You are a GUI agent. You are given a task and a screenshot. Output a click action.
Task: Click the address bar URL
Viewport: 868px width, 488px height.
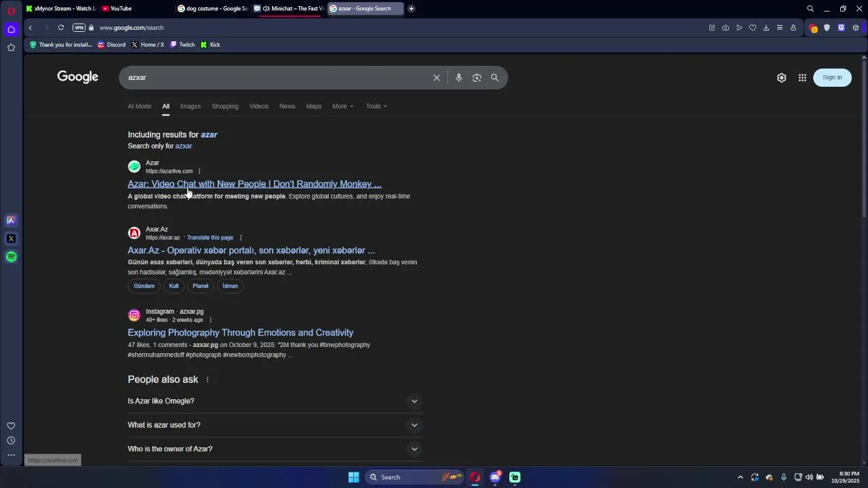132,28
